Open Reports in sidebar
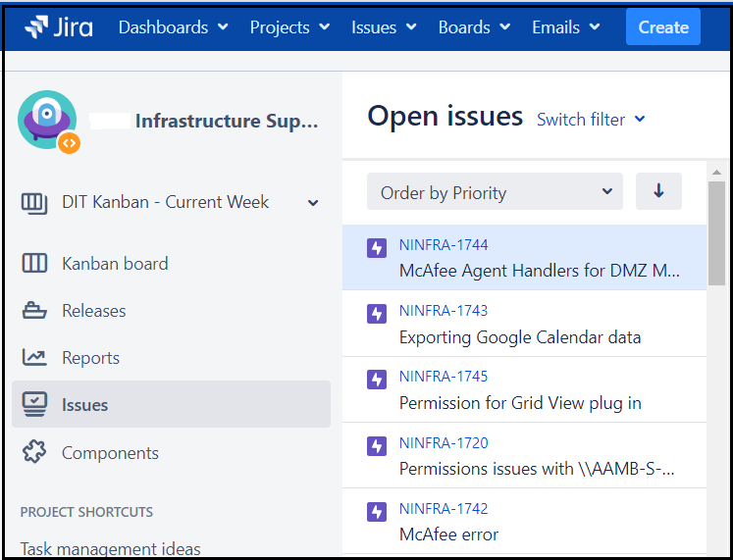The width and height of the screenshot is (733, 560). pos(90,358)
